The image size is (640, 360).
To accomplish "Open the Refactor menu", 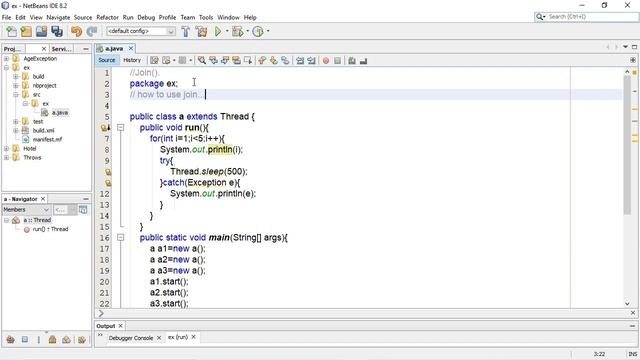I will click(107, 18).
